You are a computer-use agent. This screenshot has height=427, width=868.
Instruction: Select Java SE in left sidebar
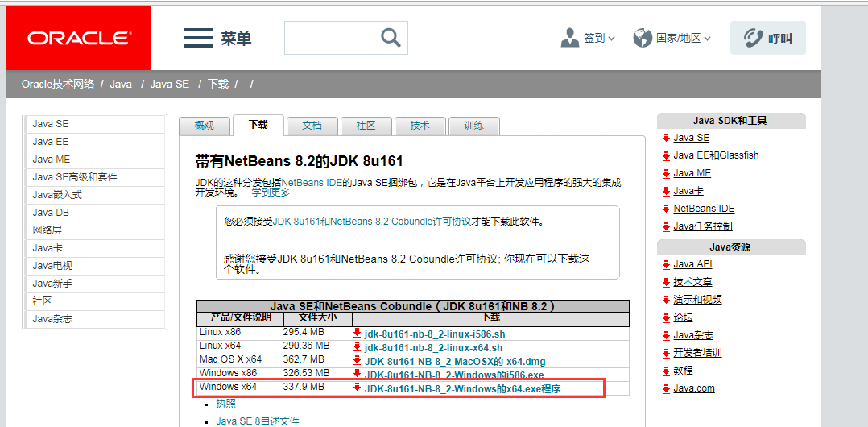point(95,124)
